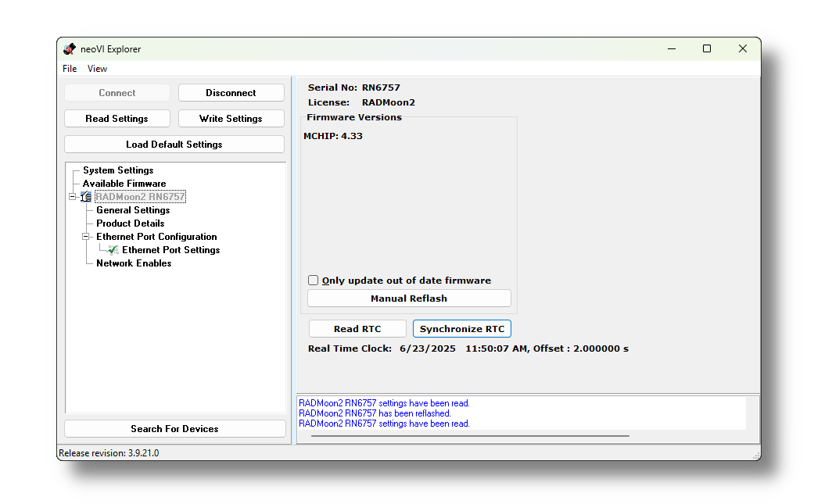Minimize the neoVI Explorer window
This screenshot has width=814, height=504.
pyautogui.click(x=671, y=49)
